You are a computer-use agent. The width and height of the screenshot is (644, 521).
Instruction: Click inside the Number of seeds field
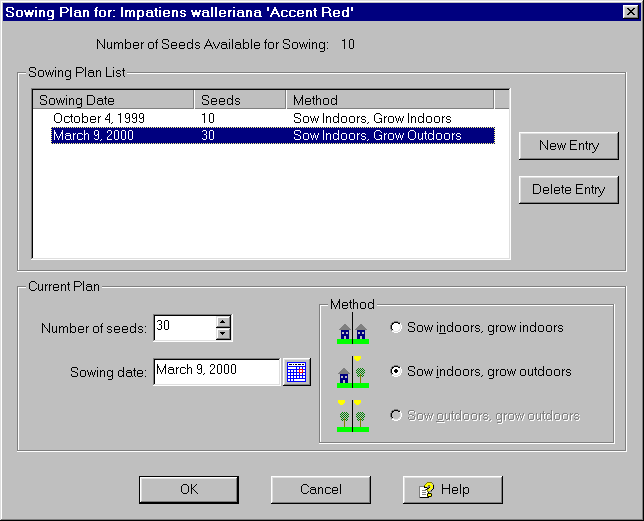coord(184,327)
